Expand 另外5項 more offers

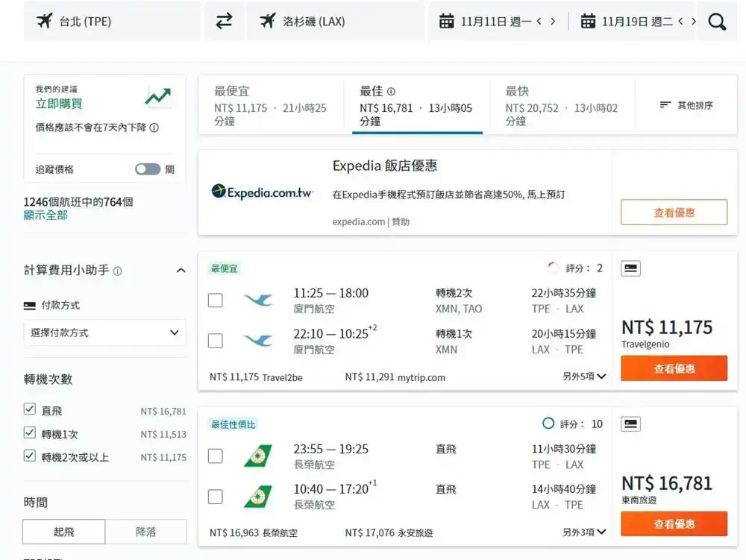tap(584, 377)
